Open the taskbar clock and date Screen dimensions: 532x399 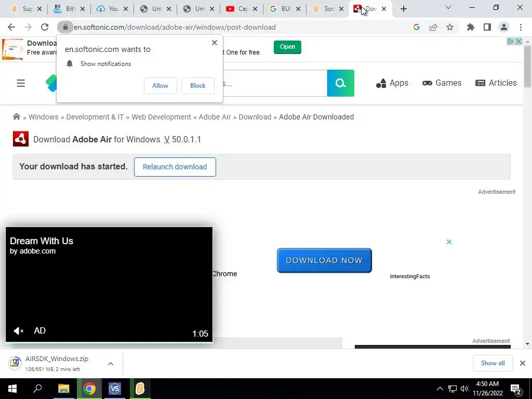(x=487, y=389)
